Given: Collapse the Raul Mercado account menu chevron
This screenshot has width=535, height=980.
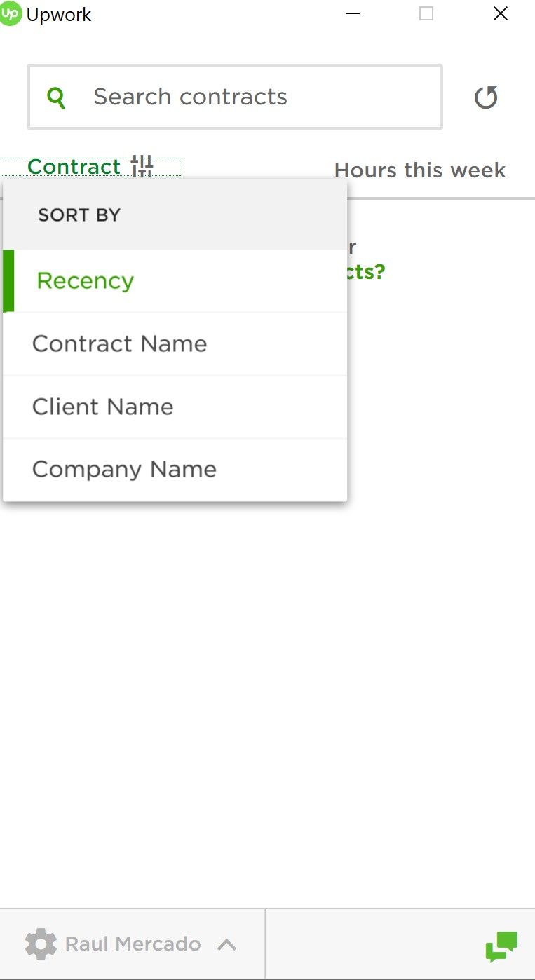Looking at the screenshot, I should tap(226, 944).
